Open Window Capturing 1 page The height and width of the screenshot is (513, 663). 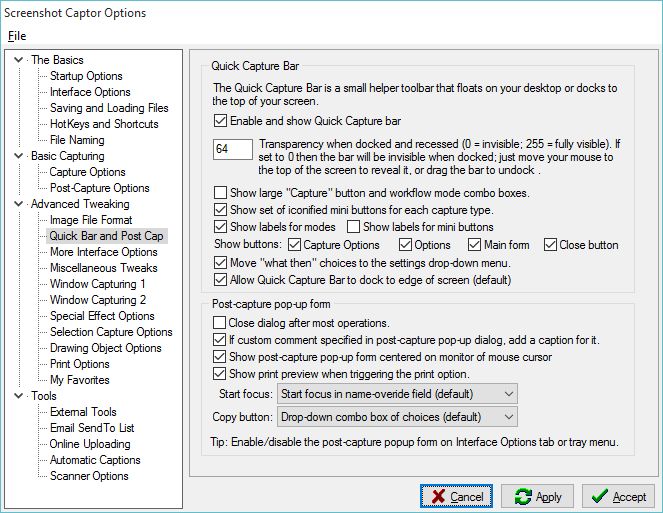point(98,284)
